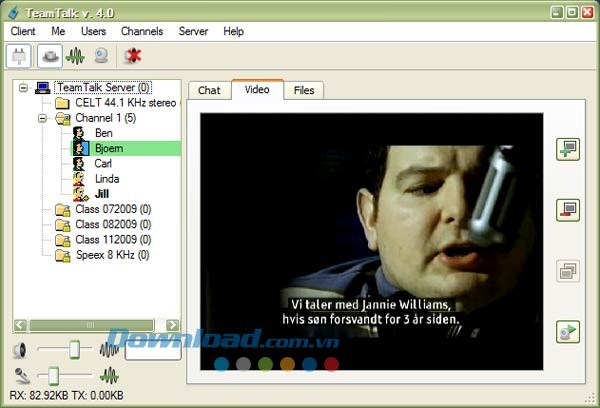
Task: Collapse the Channel 1 tree node
Action: (x=43, y=118)
